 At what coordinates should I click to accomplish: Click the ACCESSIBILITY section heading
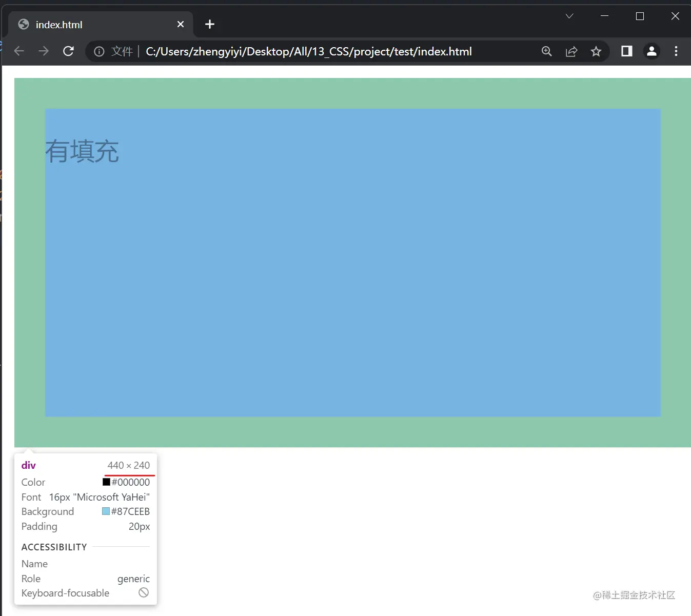tap(54, 547)
